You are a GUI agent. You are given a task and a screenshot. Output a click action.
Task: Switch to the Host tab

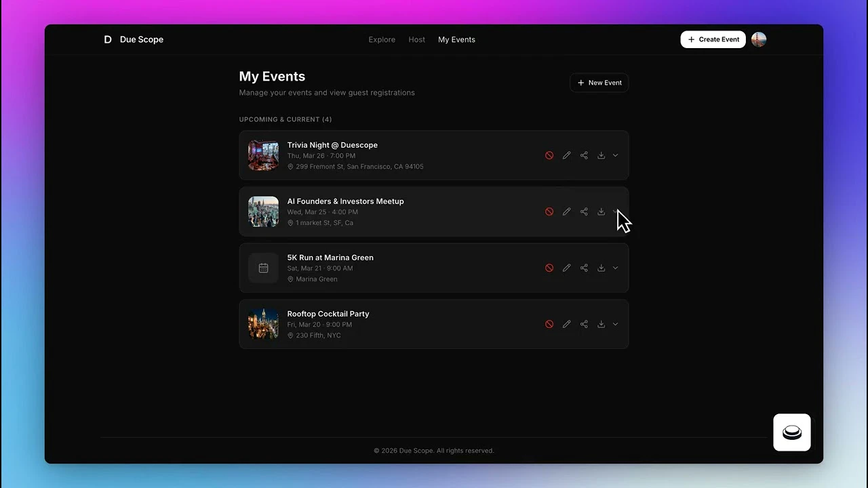(416, 39)
